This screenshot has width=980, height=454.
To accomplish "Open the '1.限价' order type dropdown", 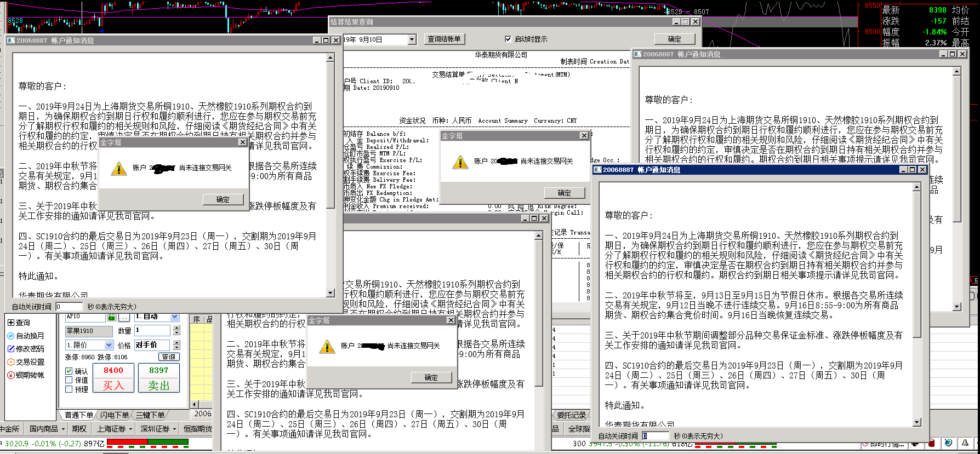I will click(x=109, y=345).
